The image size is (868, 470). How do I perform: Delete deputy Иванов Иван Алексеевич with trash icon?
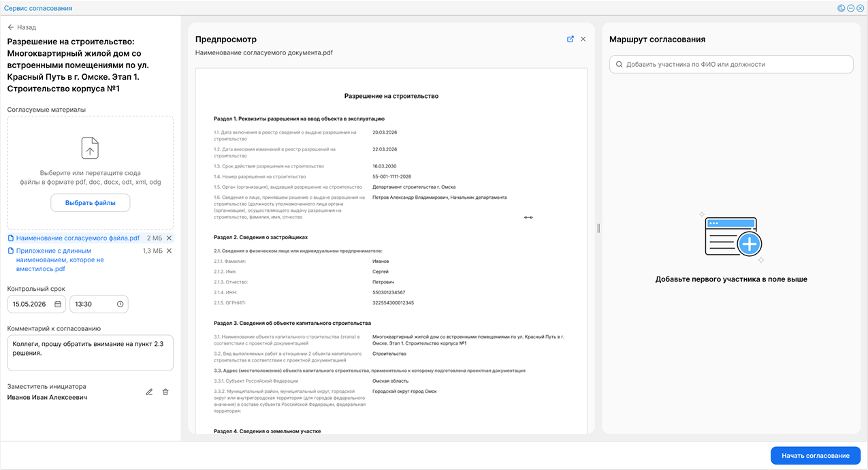coord(165,392)
